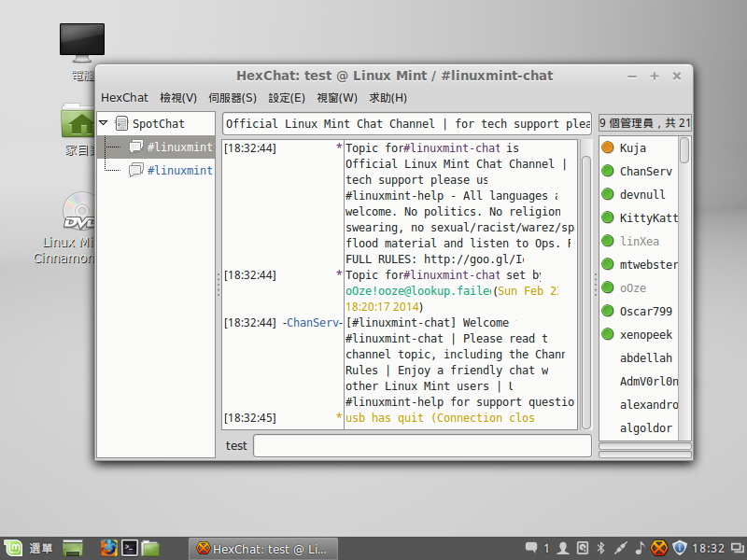Click Kuja's orange status icon

(x=608, y=147)
